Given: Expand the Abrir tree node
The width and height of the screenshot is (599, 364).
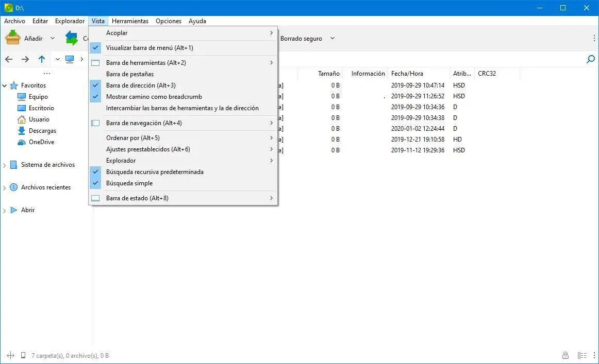Looking at the screenshot, I should click(x=5, y=210).
